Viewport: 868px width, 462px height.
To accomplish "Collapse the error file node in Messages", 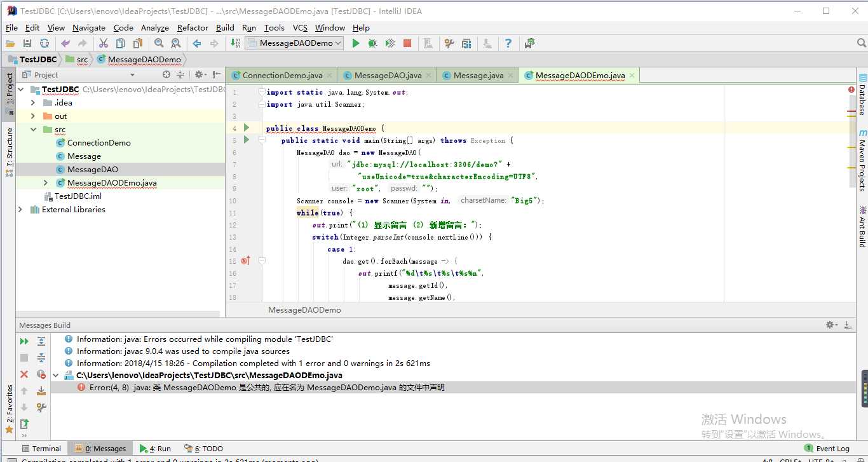I will (x=56, y=375).
